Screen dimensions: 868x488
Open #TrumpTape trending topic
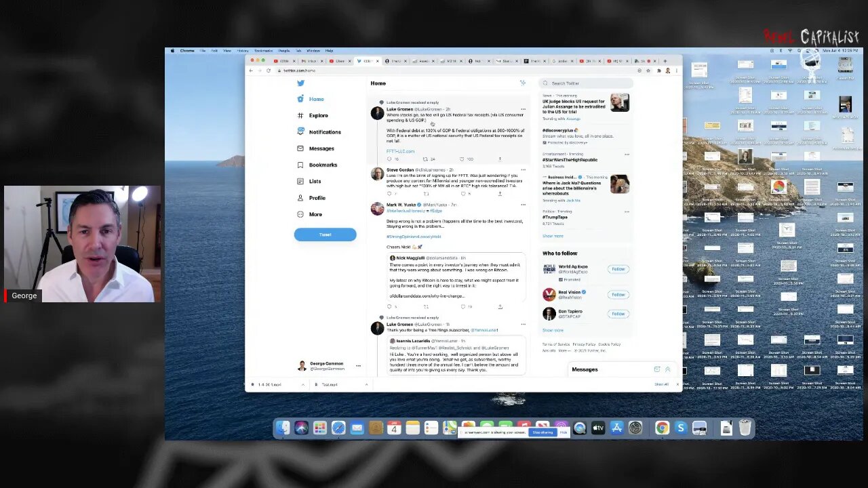tap(554, 217)
